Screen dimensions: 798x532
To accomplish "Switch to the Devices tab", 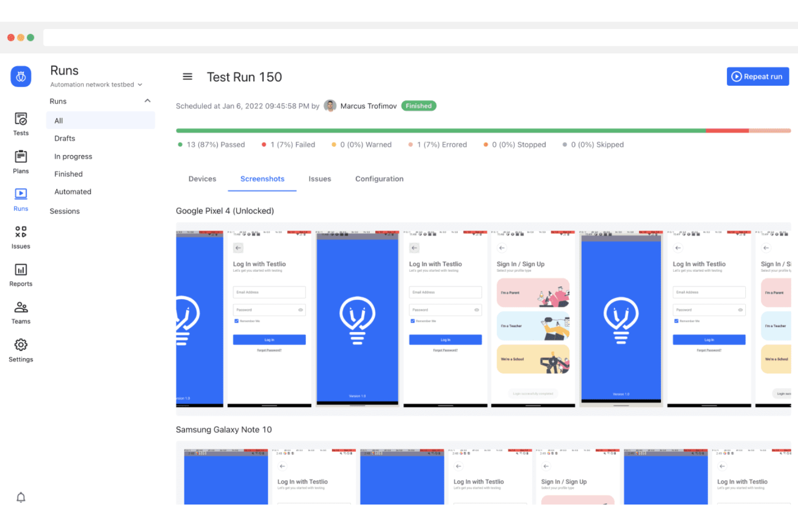I will pos(202,178).
